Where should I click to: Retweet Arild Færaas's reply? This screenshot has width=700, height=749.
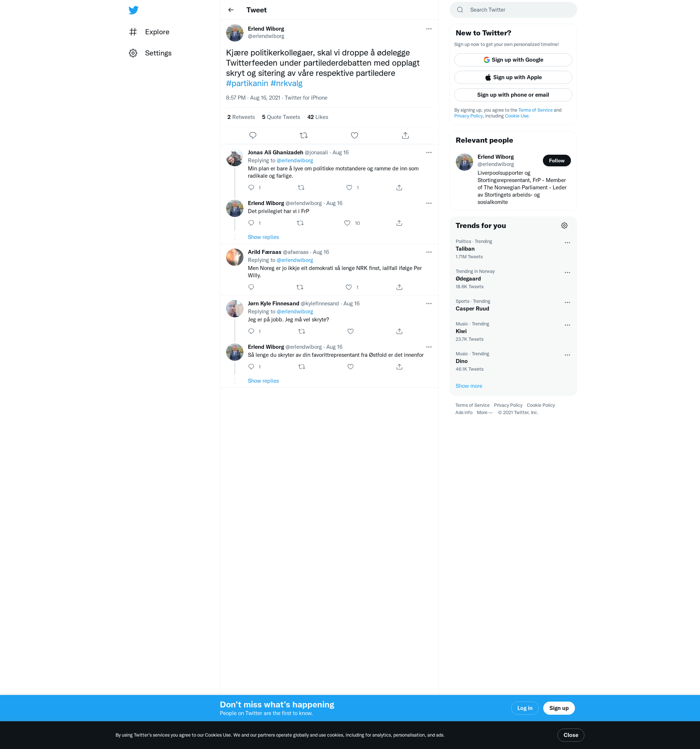(x=300, y=287)
